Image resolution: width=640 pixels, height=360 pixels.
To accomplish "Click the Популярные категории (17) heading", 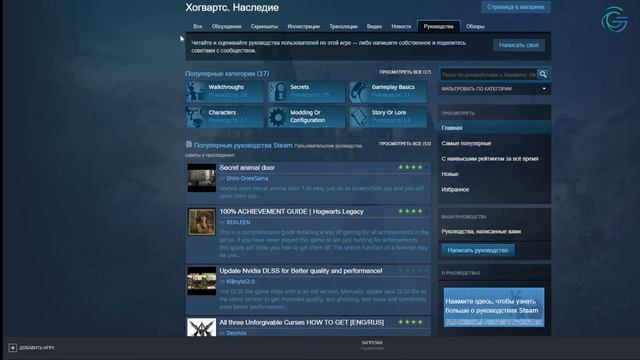I will (227, 74).
